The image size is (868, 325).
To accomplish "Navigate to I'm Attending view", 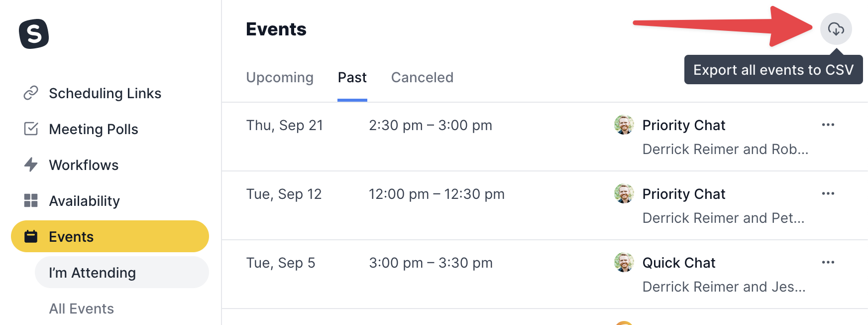I will click(92, 272).
